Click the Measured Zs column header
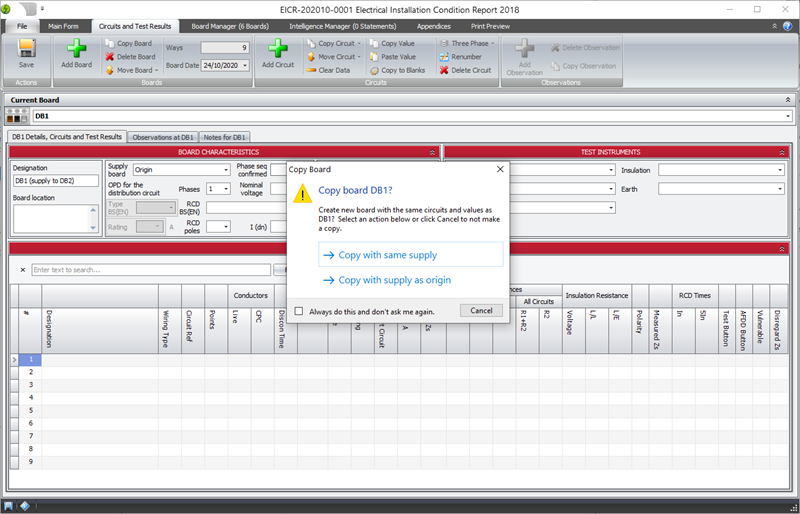800x514 pixels. tap(660, 330)
